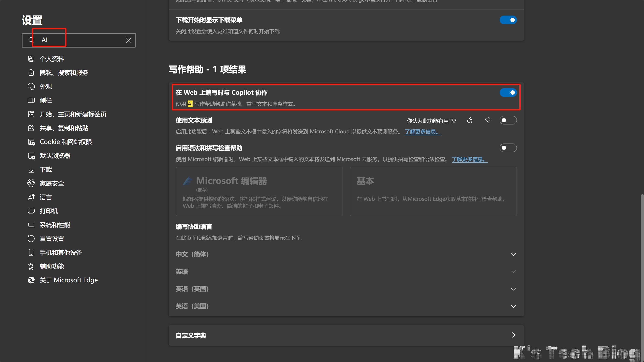Image resolution: width=644 pixels, height=362 pixels.
Task: Clear the settings search box with X
Action: [129, 40]
